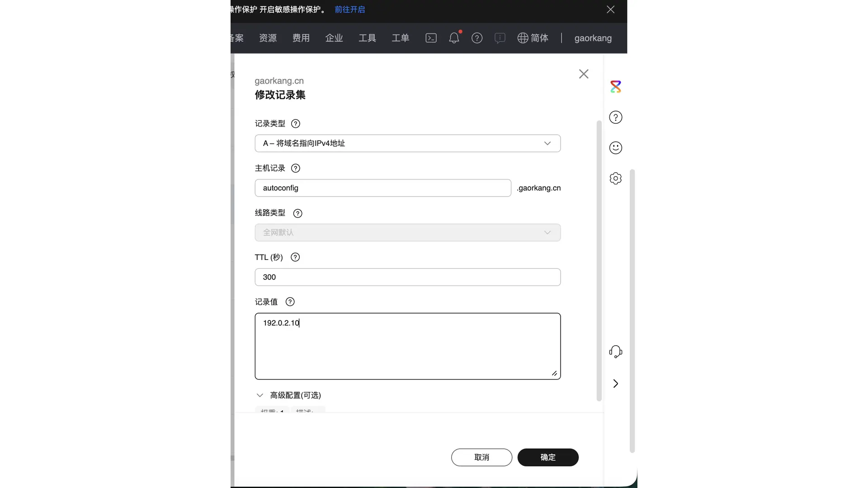Open the 工单 menu
Viewport: 868px width, 488px height.
[400, 38]
